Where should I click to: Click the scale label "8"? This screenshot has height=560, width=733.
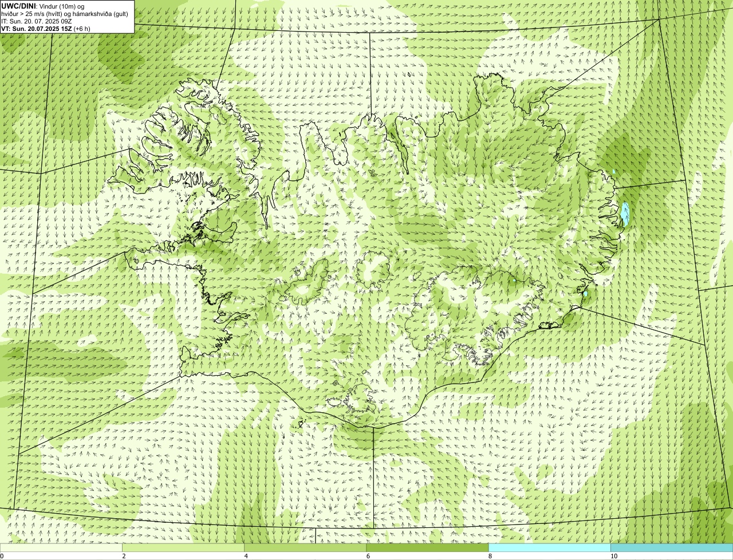490,556
